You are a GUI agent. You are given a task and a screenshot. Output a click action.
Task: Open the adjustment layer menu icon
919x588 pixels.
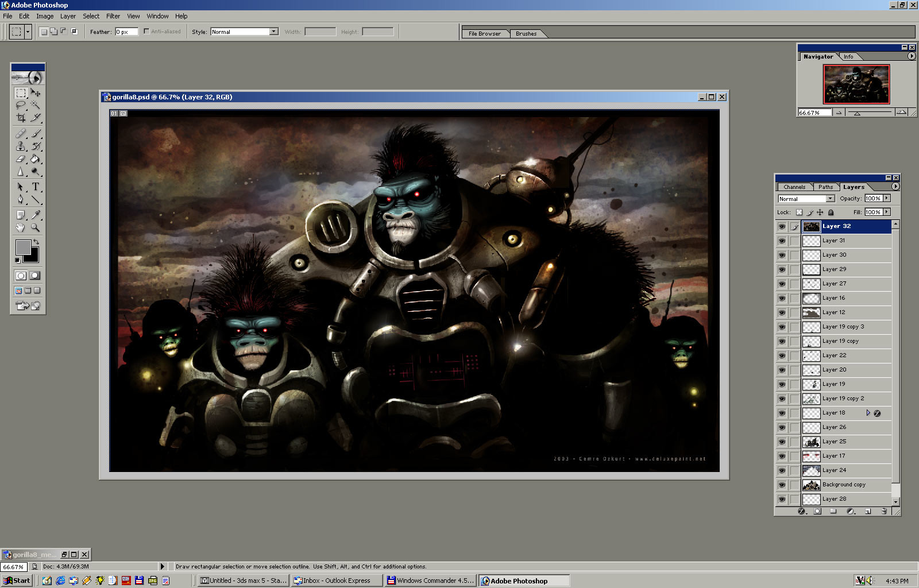coord(850,511)
